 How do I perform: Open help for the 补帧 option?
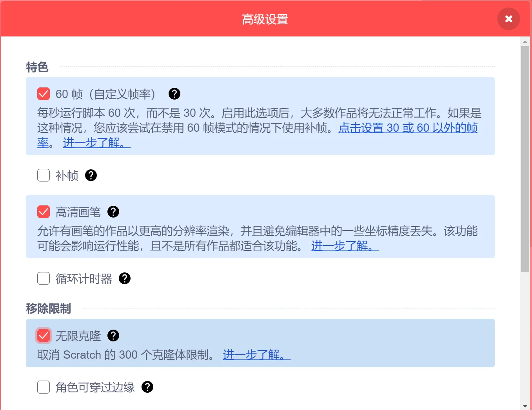(91, 175)
